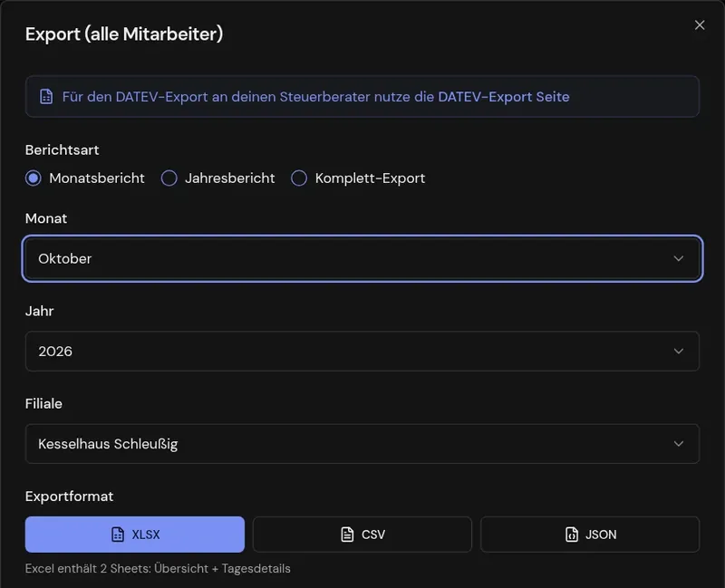Select the Jahresbericht radio button
The width and height of the screenshot is (725, 588).
tap(169, 178)
